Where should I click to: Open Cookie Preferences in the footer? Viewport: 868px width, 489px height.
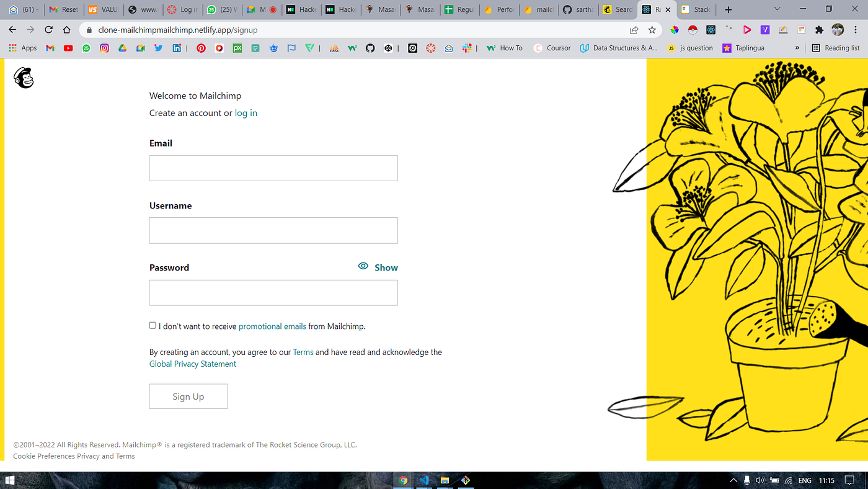point(44,456)
